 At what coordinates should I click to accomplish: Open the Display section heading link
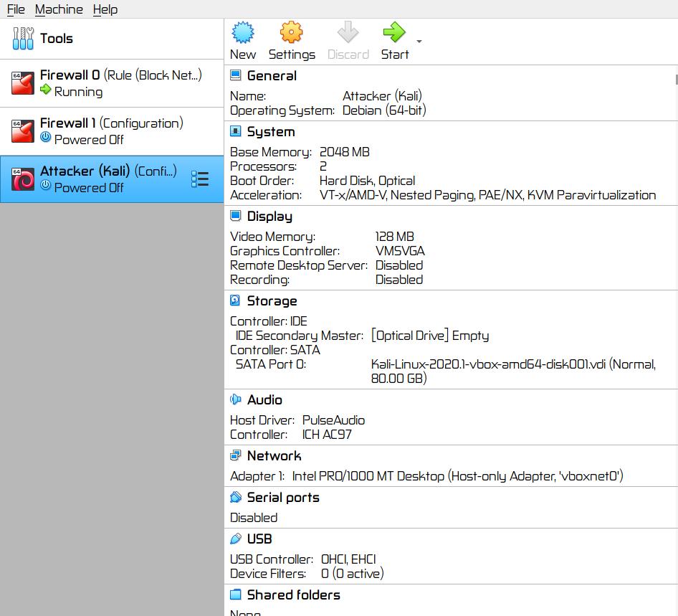(269, 217)
